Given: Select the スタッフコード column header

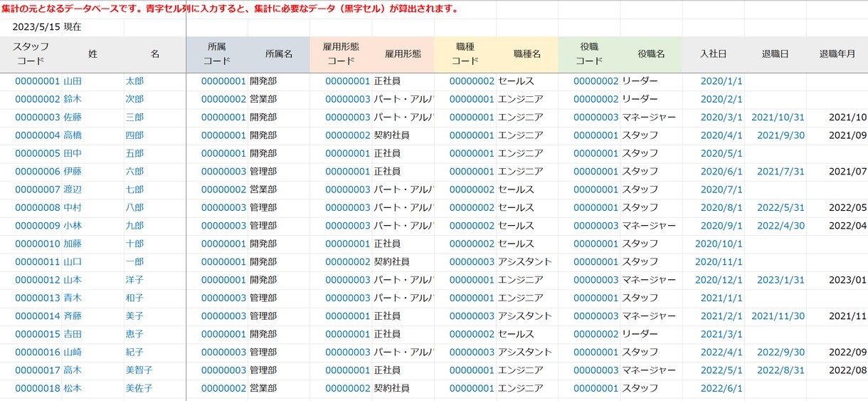Looking at the screenshot, I should pyautogui.click(x=31, y=54).
